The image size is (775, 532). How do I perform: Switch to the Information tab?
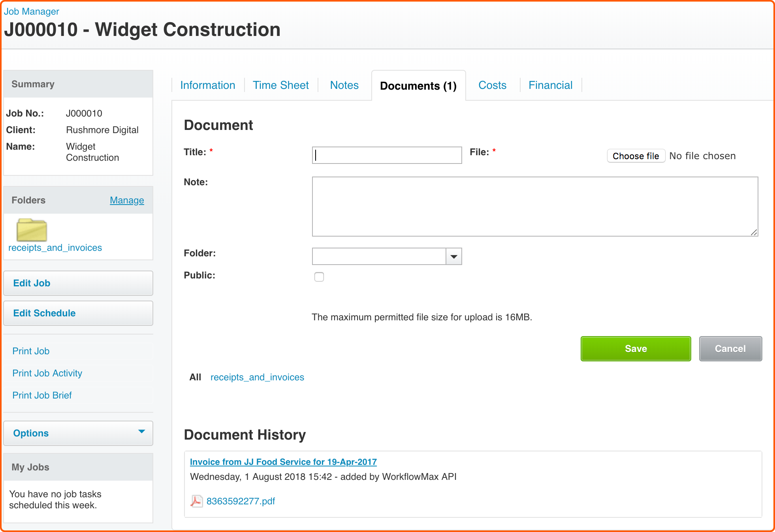[208, 85]
